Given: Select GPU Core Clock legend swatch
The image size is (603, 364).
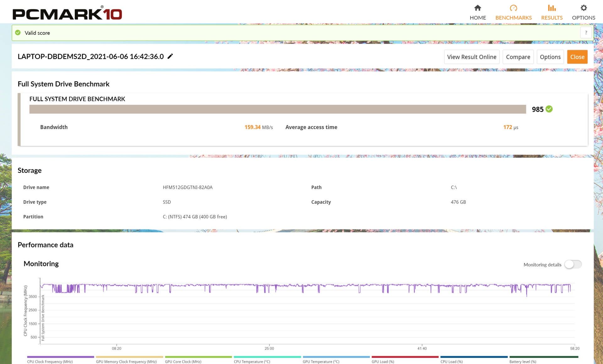Looking at the screenshot, I should click(x=198, y=357).
